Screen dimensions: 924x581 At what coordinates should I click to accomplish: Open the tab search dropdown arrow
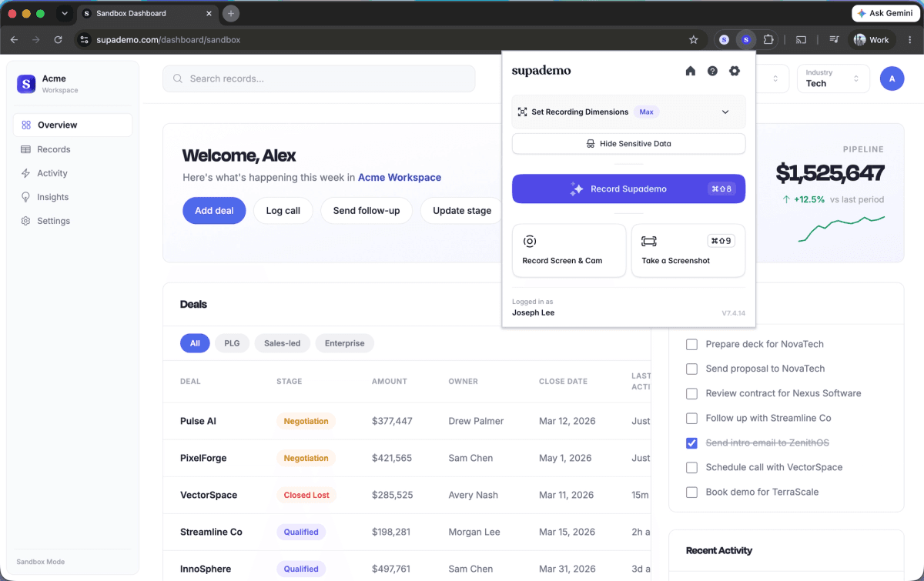coord(64,14)
